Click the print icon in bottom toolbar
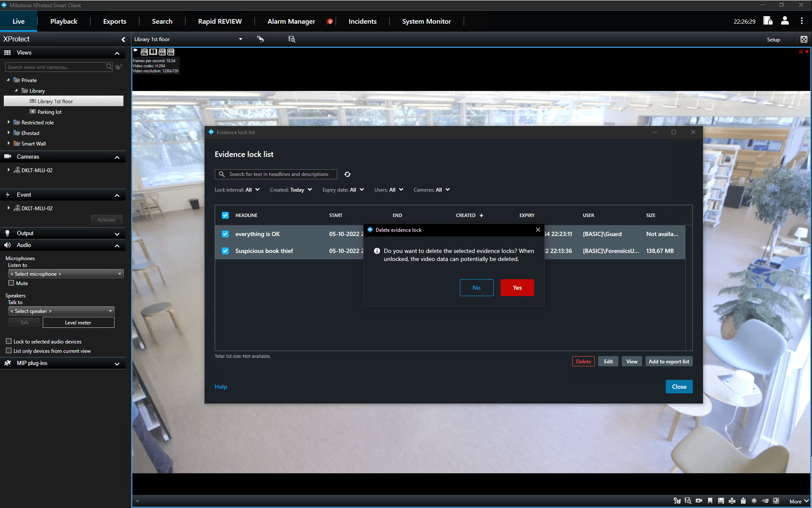The height and width of the screenshot is (508, 812). (x=732, y=501)
